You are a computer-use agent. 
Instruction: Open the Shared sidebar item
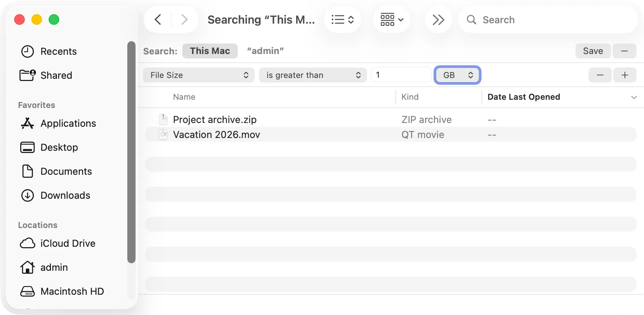pyautogui.click(x=56, y=75)
